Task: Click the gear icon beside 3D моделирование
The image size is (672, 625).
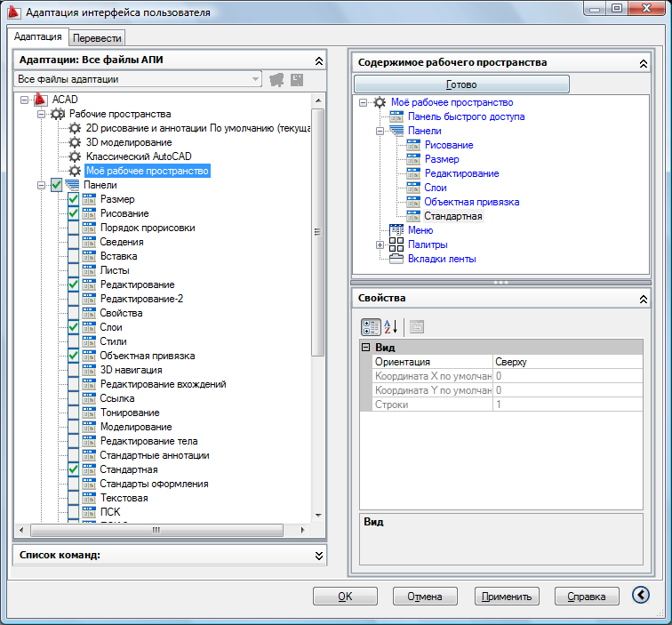Action: point(75,142)
